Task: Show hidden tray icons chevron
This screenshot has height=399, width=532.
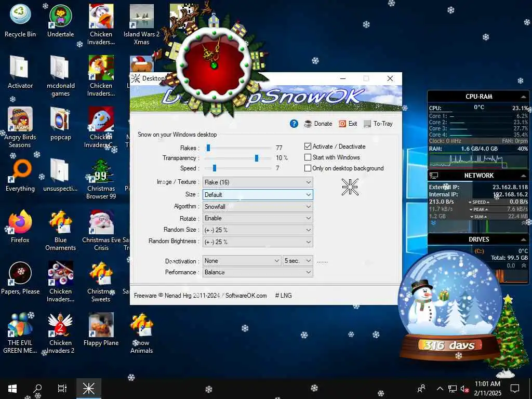Action: 440,389
